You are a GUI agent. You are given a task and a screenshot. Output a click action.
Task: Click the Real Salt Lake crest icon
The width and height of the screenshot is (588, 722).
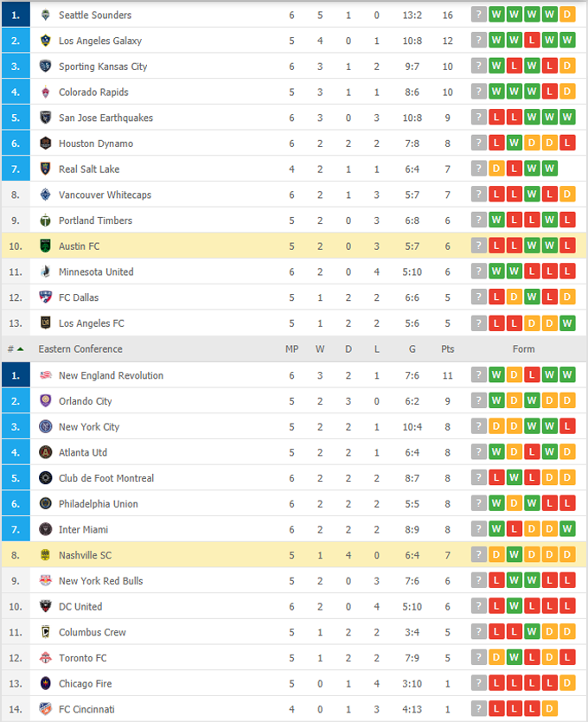(46, 169)
